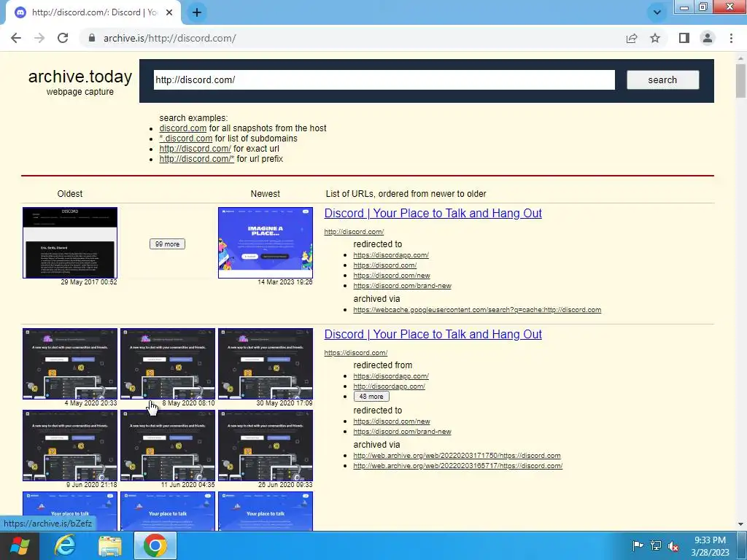Launch Internet Explorer from the taskbar
The height and width of the screenshot is (560, 747).
click(x=64, y=545)
